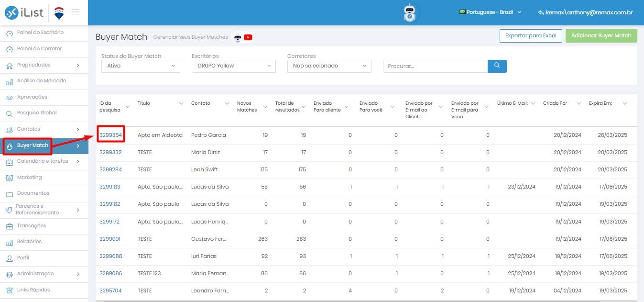Screen dimensions: 644x302
Task: Expand the Propriedades submenu chevron
Action: [78, 65]
